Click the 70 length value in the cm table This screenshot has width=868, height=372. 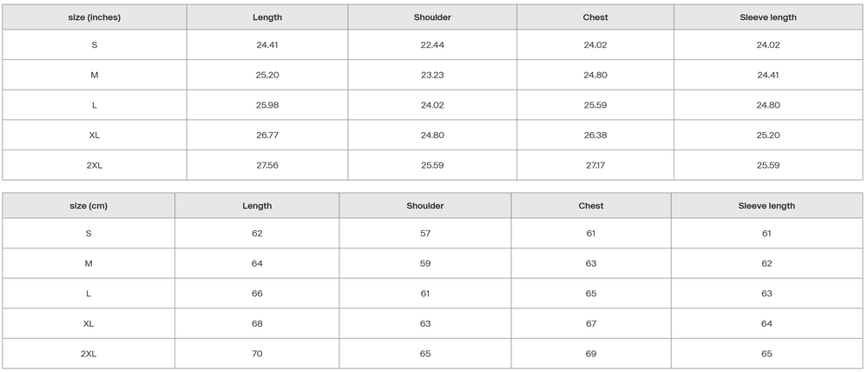coord(257,354)
